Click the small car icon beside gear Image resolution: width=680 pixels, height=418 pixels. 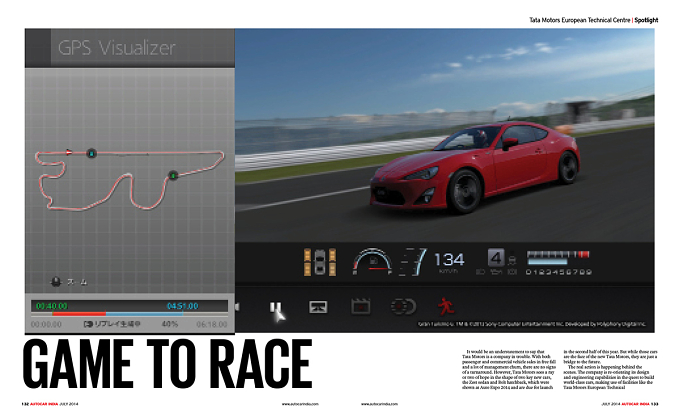pos(512,259)
